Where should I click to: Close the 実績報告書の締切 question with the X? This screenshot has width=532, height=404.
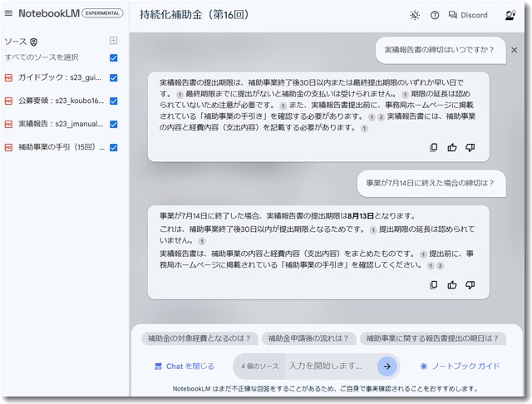coord(515,50)
